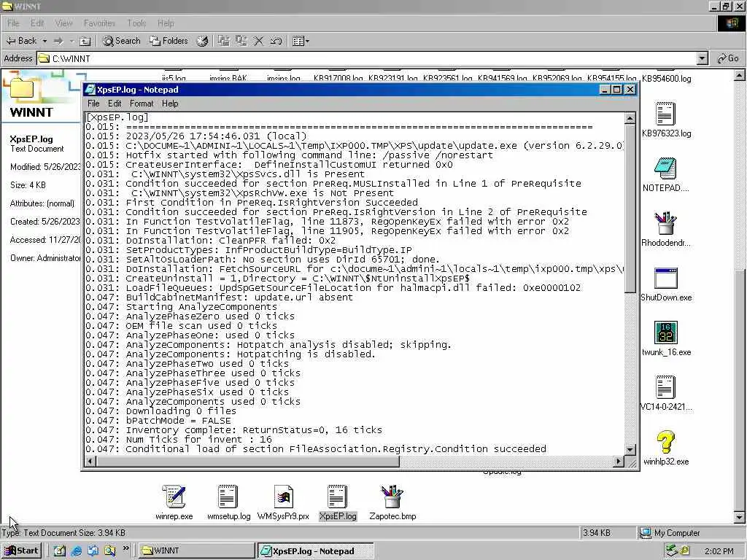The image size is (747, 560).
Task: Click the Copy To toolbar icon
Action: tap(241, 41)
